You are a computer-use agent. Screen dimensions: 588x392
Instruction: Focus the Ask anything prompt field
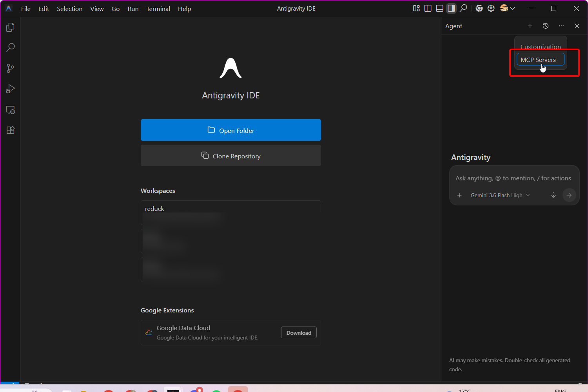coord(514,178)
